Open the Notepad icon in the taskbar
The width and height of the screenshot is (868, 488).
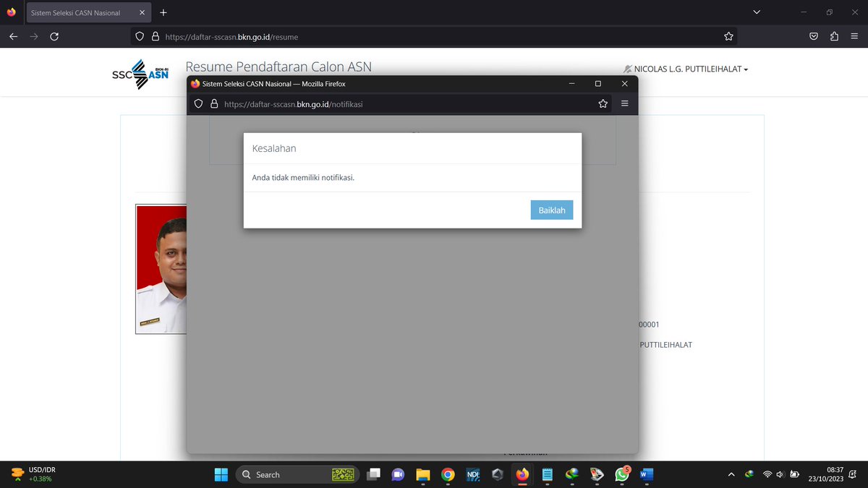tap(548, 474)
